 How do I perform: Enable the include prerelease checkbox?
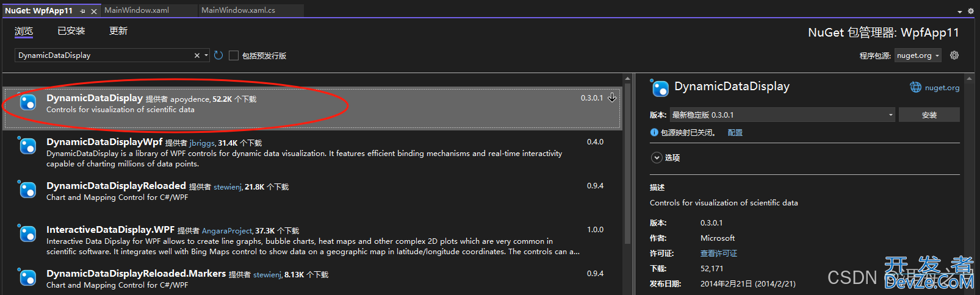[233, 55]
